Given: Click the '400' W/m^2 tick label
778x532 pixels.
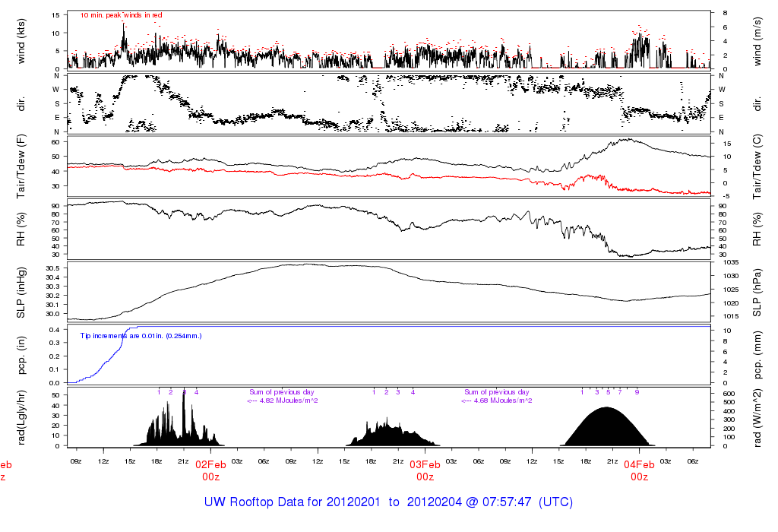Looking at the screenshot, I should coord(729,411).
